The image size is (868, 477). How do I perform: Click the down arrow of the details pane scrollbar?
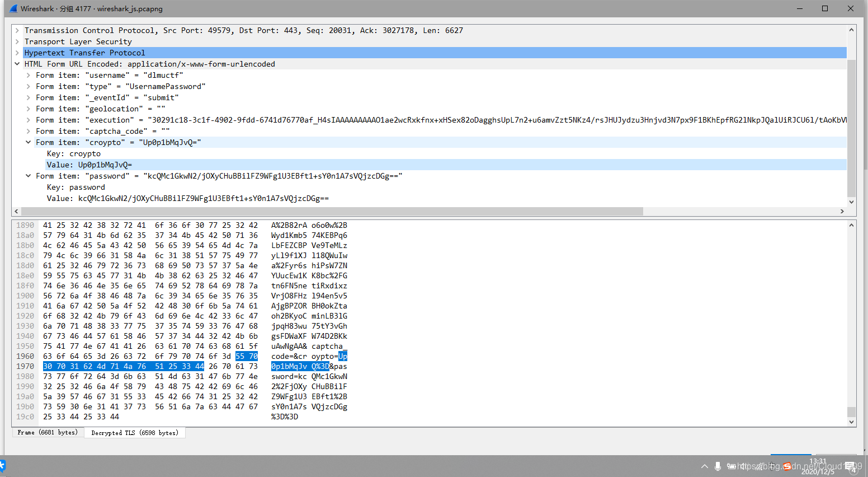(x=852, y=202)
